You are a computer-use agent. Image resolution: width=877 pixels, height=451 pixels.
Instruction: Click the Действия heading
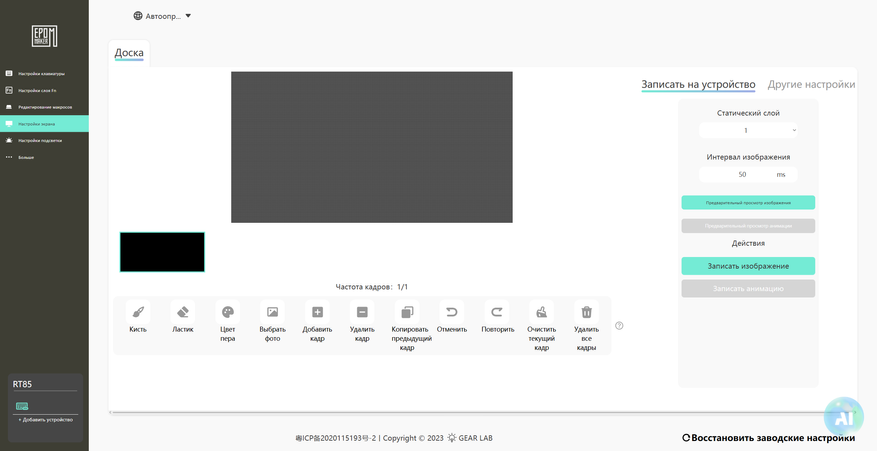pos(748,243)
